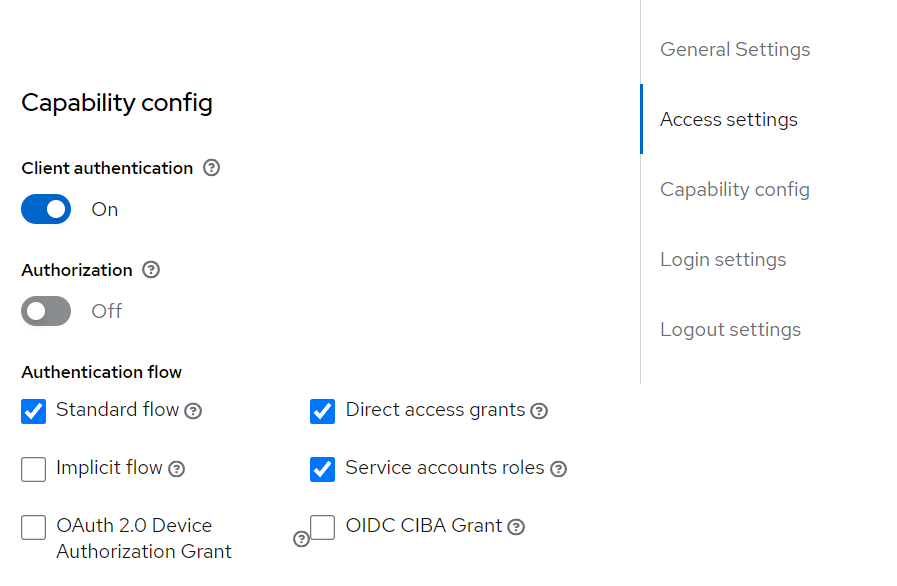The height and width of the screenshot is (586, 897).
Task: View help for OAuth 2.0 Device Authorization Grant
Action: click(301, 539)
